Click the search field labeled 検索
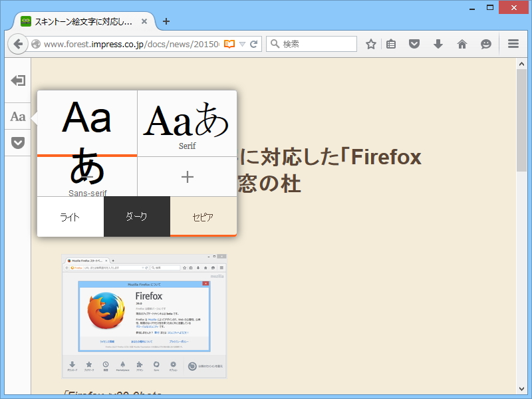 coord(311,44)
